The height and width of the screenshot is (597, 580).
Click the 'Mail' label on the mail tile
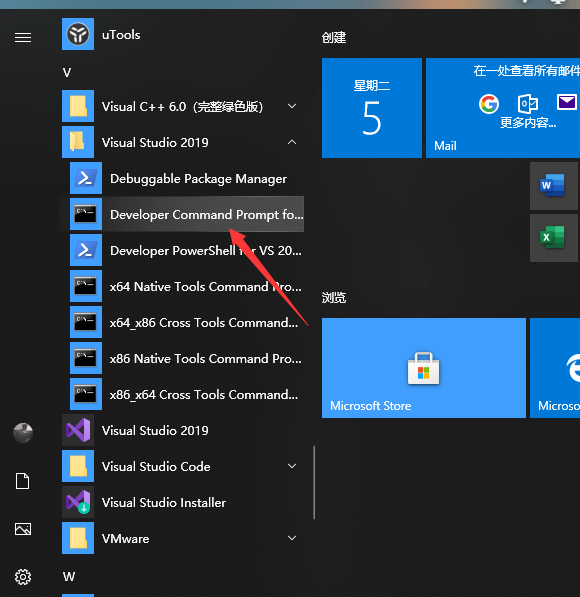pos(445,146)
